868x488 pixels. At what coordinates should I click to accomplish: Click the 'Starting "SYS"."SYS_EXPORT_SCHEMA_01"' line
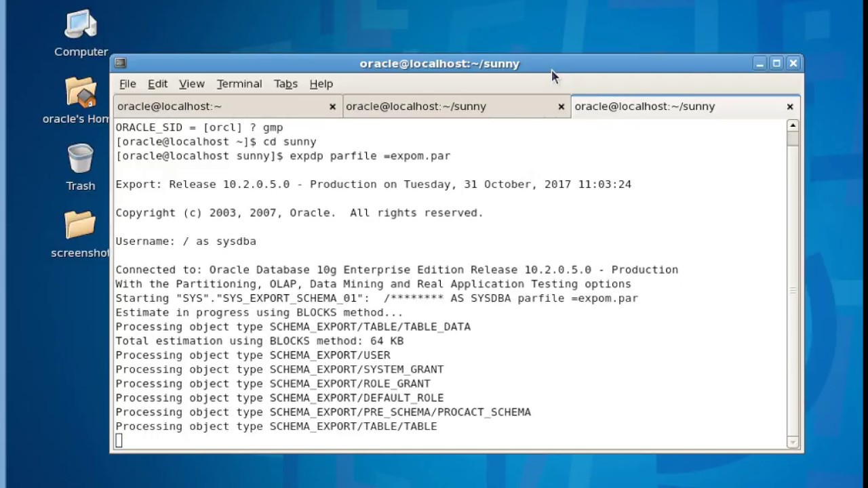click(x=376, y=298)
